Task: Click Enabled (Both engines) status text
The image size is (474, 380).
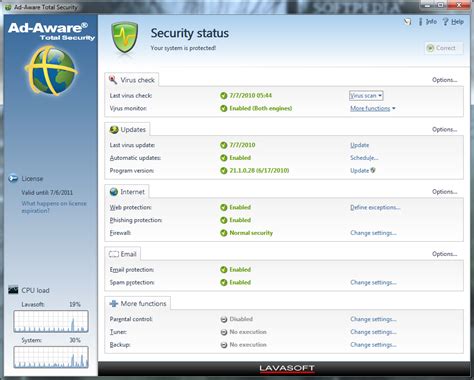Action: tap(261, 108)
